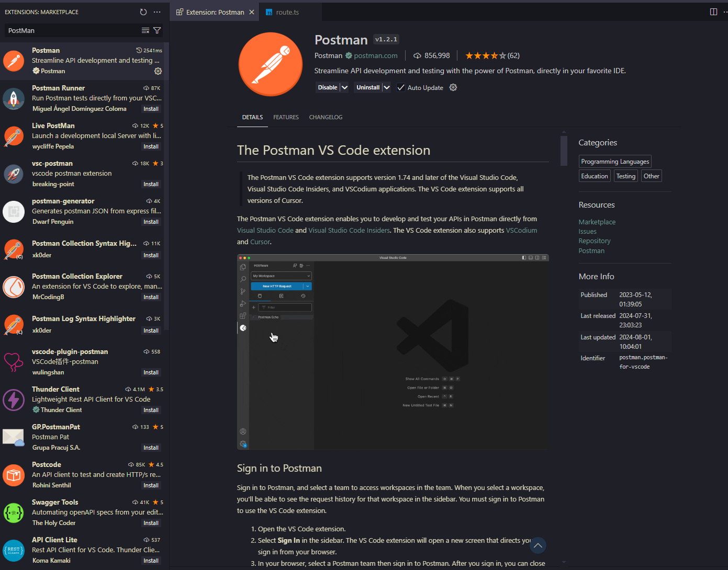Click the Postman Collection Syntax Highlighter icon
This screenshot has height=570, width=728.
pos(14,249)
